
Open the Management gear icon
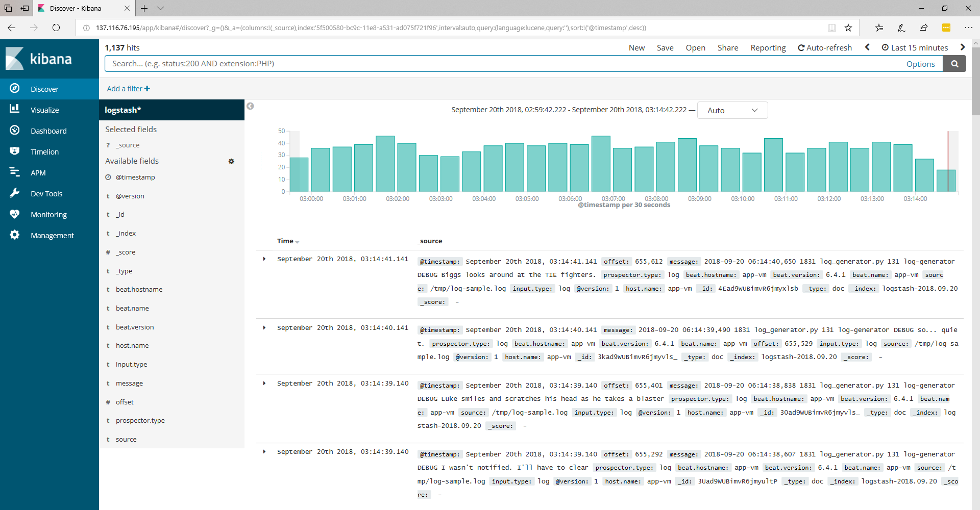15,235
